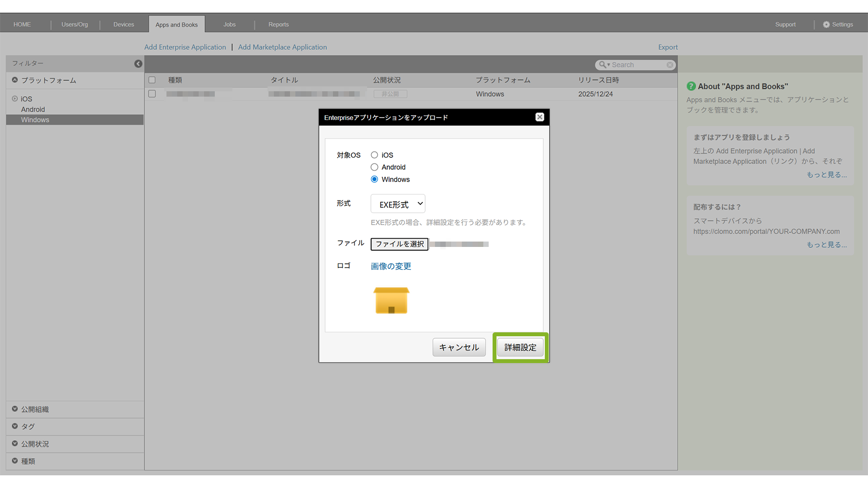Open Settings gear icon

pos(826,24)
